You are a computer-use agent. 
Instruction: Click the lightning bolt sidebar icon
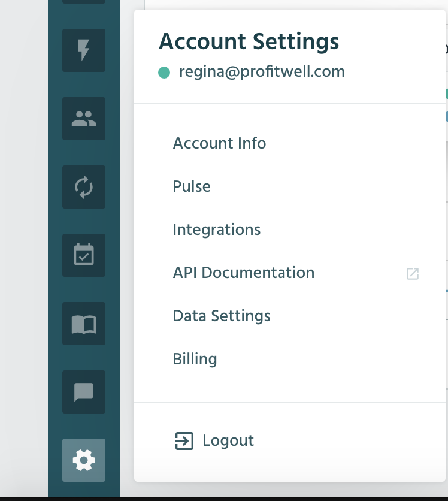(x=84, y=50)
